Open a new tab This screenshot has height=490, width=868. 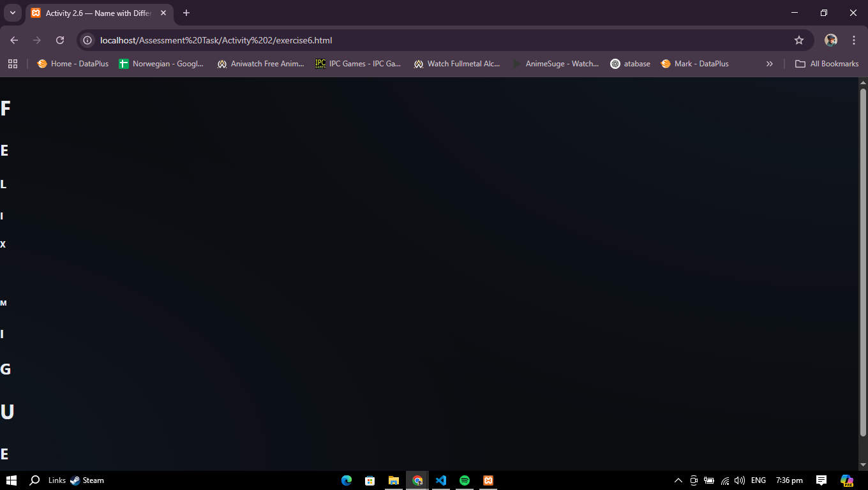coord(186,13)
